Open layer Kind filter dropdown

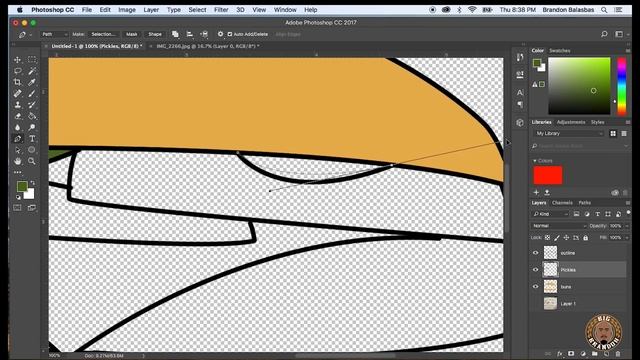coord(550,214)
